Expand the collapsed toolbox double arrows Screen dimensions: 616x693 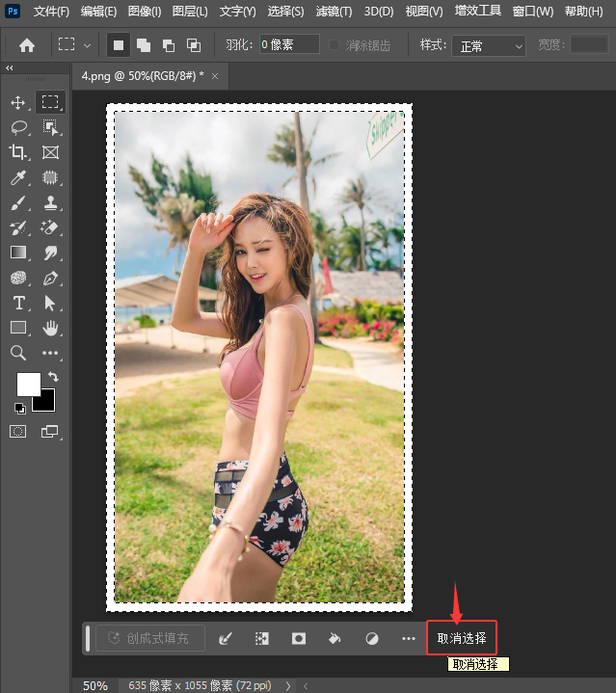[x=10, y=67]
